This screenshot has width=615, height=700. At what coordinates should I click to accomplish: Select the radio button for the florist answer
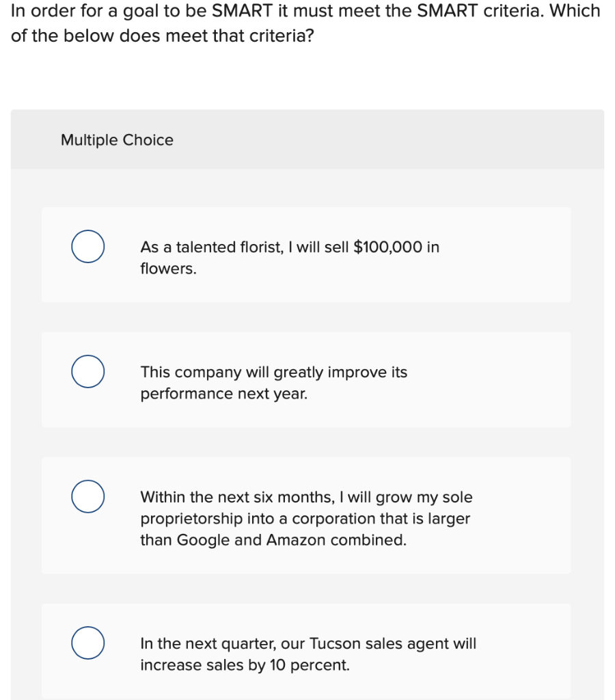88,247
